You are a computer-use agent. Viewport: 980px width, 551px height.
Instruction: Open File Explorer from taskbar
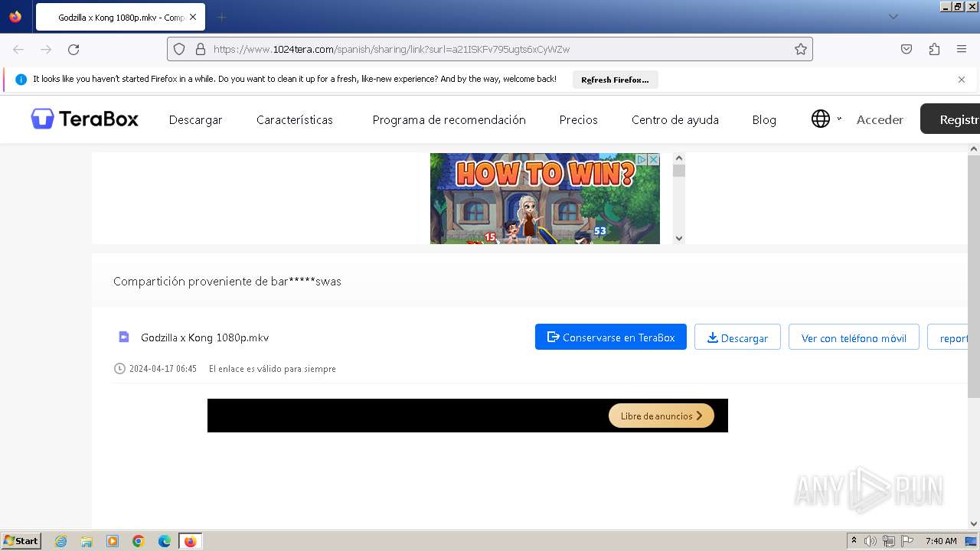point(87,541)
